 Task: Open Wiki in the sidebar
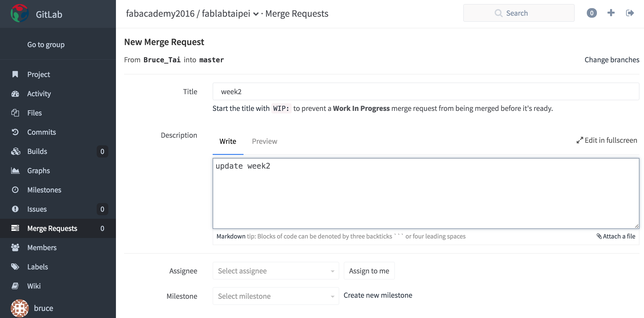(x=58, y=286)
